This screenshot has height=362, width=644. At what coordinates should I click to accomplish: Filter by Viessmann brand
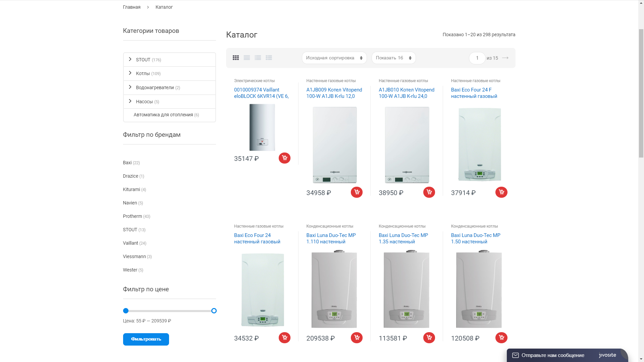click(x=135, y=256)
